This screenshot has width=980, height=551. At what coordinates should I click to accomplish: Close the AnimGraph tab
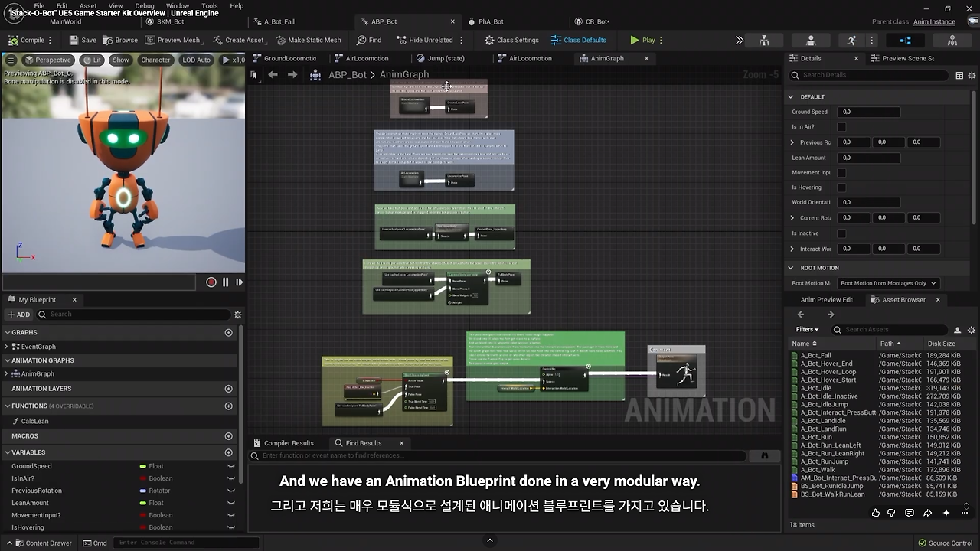[x=646, y=58]
